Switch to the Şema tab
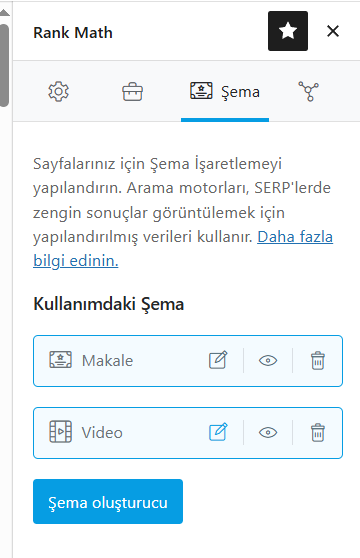360x558 pixels. click(225, 92)
